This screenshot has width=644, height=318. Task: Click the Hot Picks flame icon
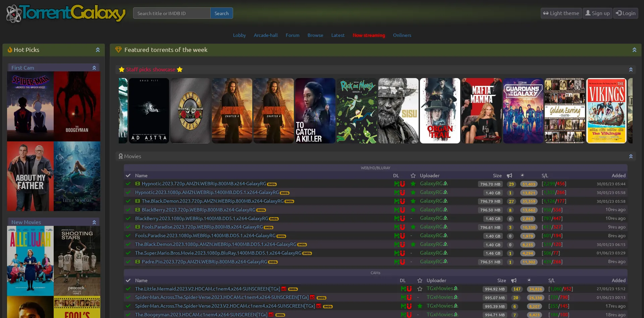point(10,50)
